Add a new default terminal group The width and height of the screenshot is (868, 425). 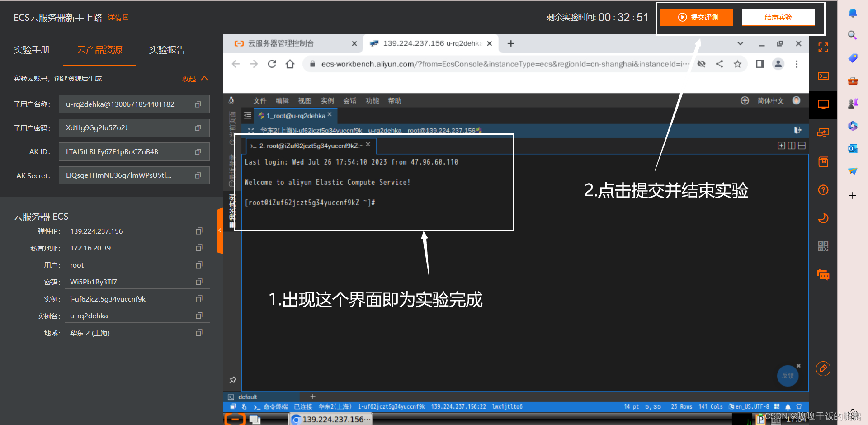tap(312, 397)
